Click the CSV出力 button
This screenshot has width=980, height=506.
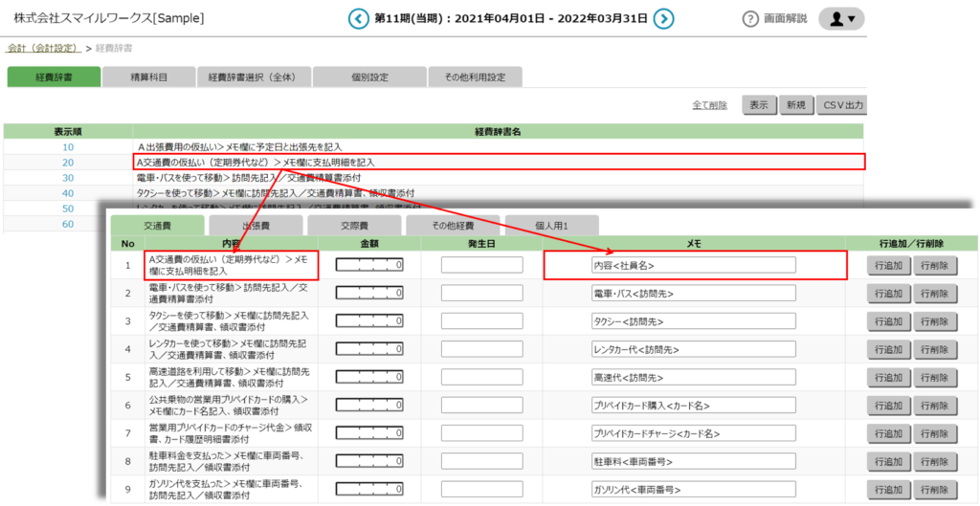click(840, 105)
